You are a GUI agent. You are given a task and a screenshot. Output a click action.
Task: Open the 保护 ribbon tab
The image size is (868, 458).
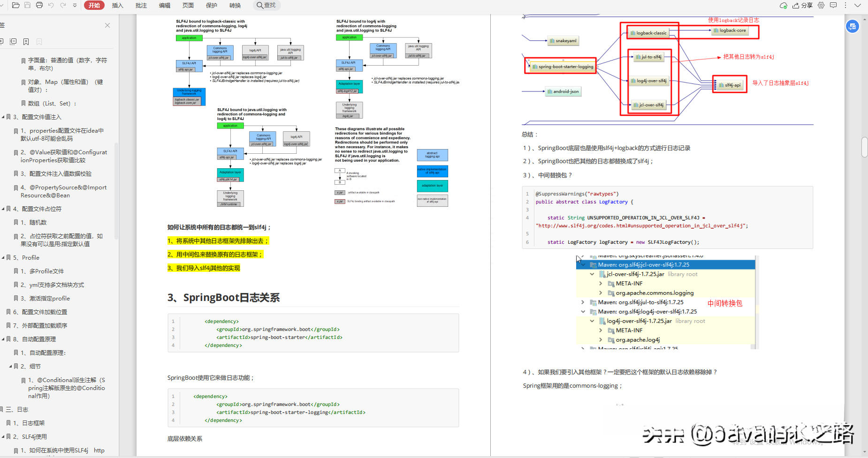coord(211,5)
